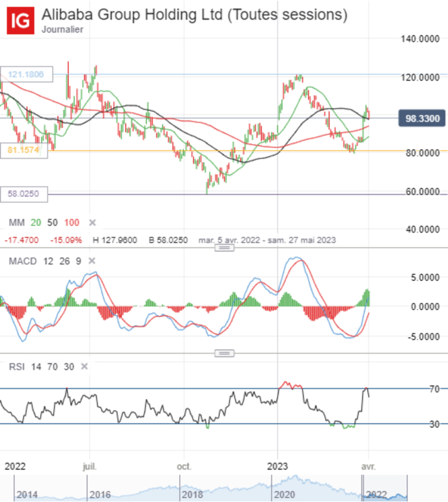This screenshot has width=448, height=502.
Task: Click the RSI 70 overbought parameter
Action: click(52, 366)
